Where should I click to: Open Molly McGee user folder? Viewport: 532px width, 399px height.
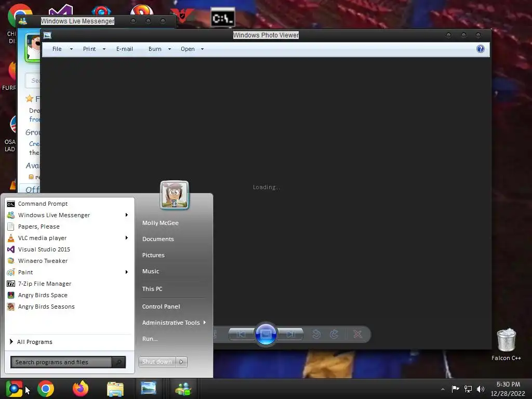coord(161,223)
